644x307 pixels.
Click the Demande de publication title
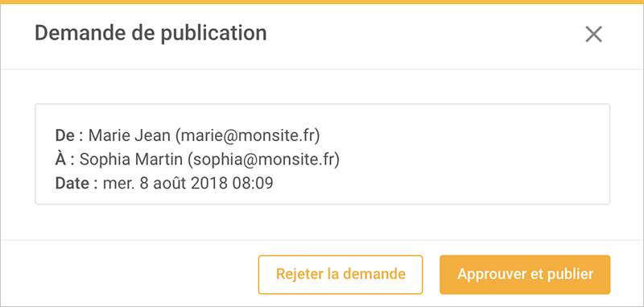point(151,33)
